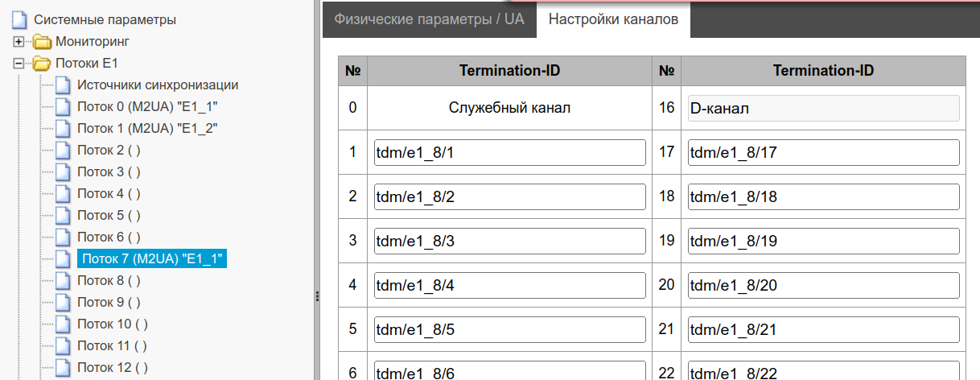The width and height of the screenshot is (980, 380).
Task: Click the Мониторинг folder icon
Action: click(41, 41)
